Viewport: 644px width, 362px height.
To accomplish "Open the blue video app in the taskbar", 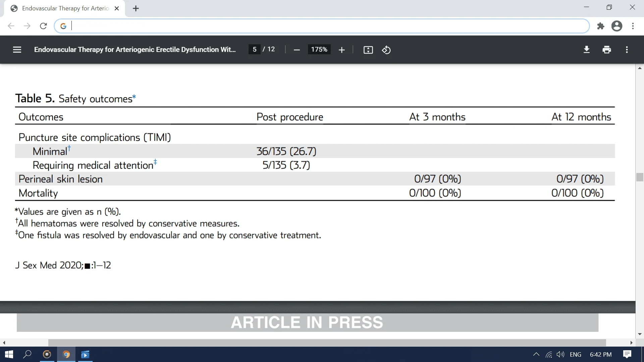I will tap(85, 354).
